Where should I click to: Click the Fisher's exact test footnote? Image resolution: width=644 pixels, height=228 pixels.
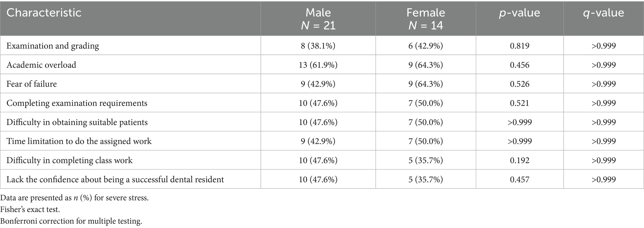click(30, 210)
